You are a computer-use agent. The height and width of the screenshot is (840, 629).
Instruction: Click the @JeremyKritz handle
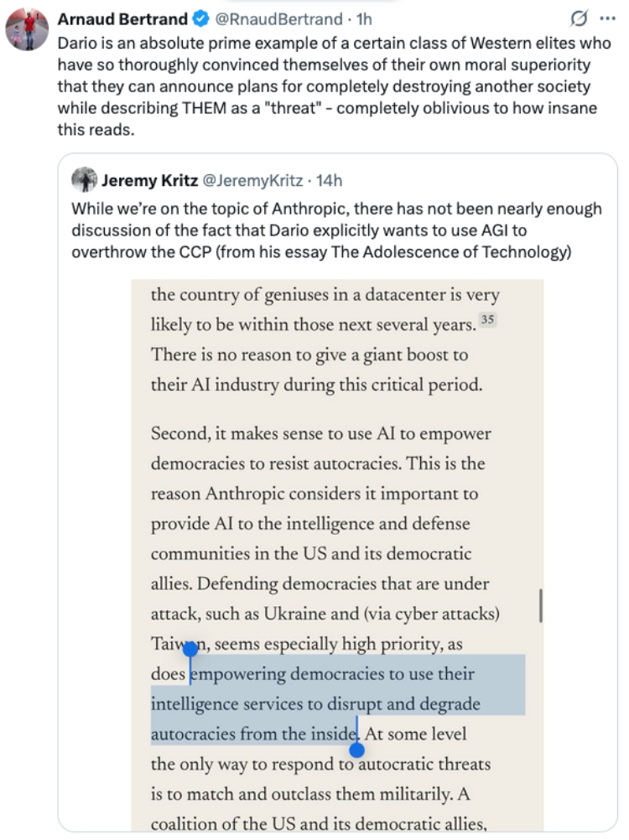click(252, 180)
